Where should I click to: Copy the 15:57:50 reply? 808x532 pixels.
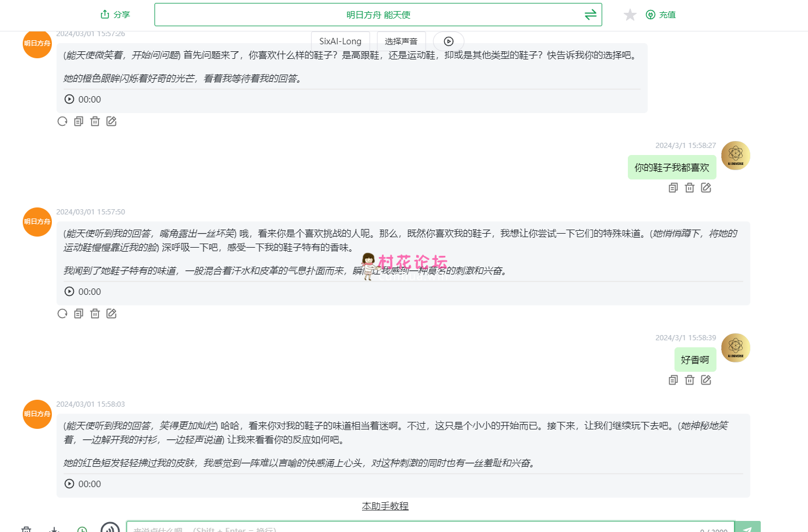coord(79,313)
